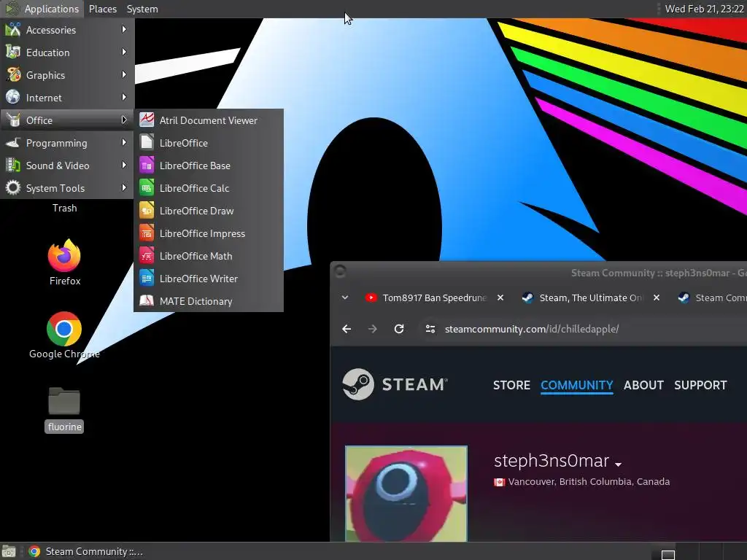
Task: Open the SUPPORT navigation link
Action: (x=700, y=385)
